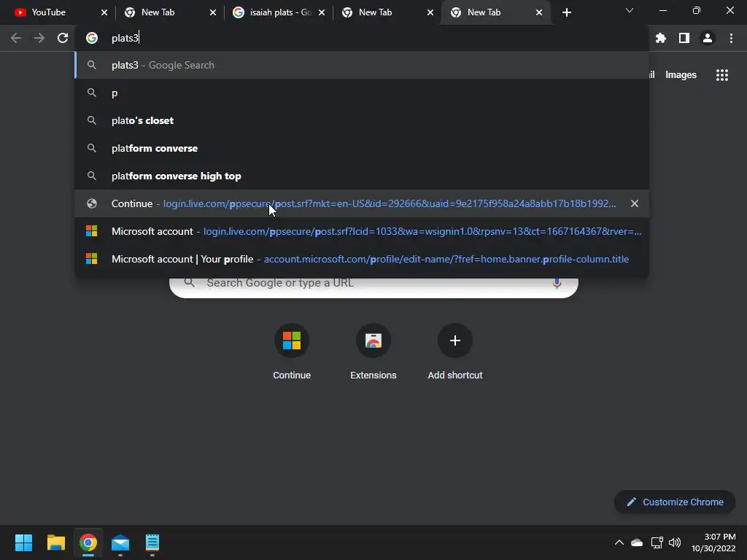Close the active New Tab
747x560 pixels.
point(539,12)
